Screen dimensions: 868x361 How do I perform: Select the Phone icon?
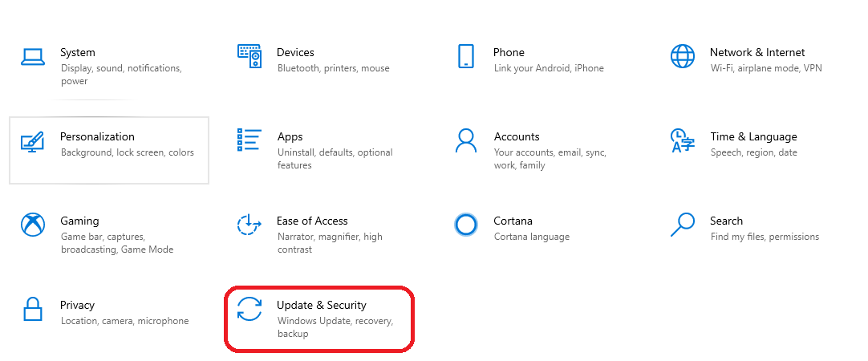pyautogui.click(x=466, y=56)
